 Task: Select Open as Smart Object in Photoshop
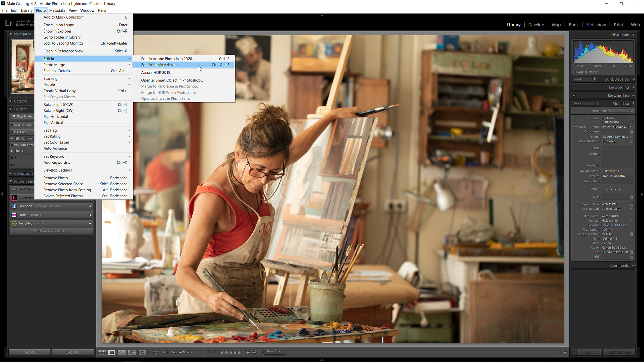click(x=172, y=80)
